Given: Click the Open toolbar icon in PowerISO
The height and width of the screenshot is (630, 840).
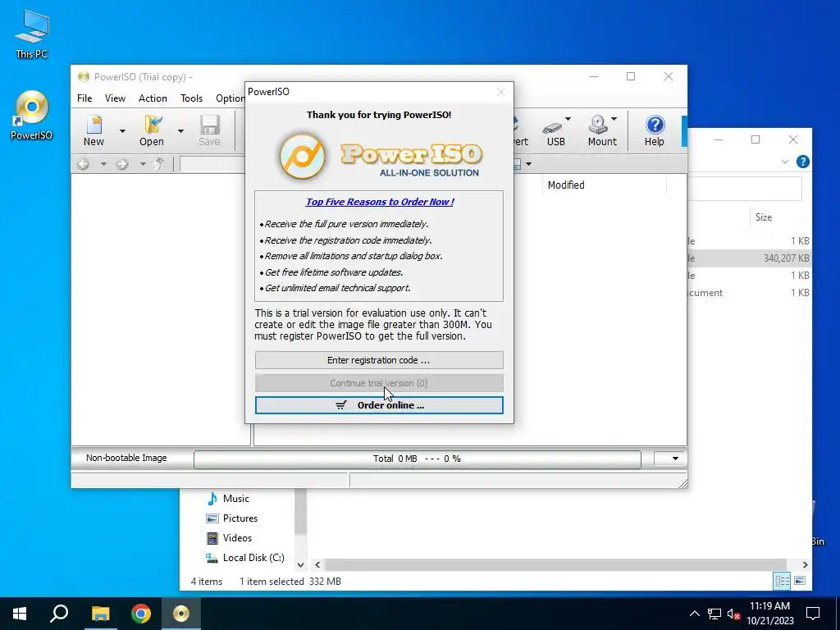Looking at the screenshot, I should click(152, 130).
